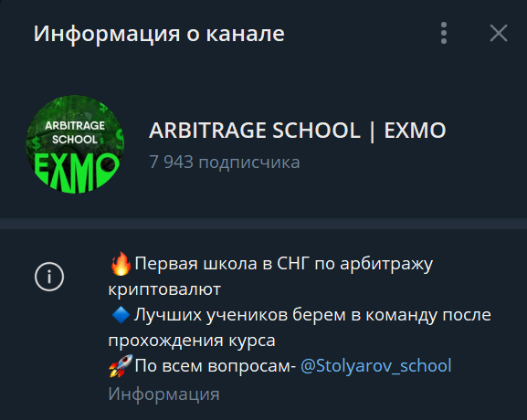Screen dimensions: 527x420
Task: Click the divider bar below channel header
Action: [x=263, y=224]
